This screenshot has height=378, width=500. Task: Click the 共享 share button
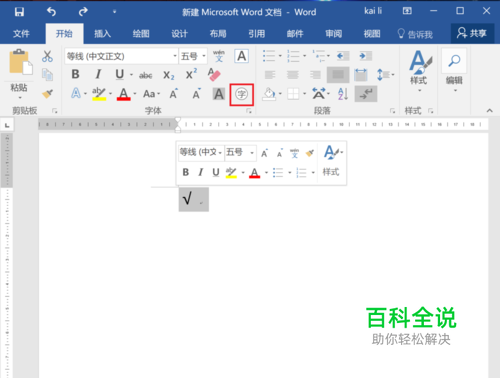coord(472,33)
